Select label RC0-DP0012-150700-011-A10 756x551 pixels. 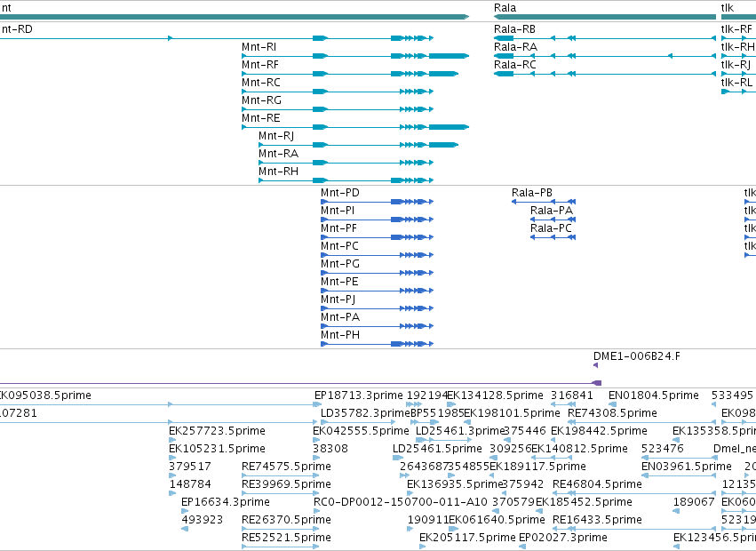tap(400, 502)
